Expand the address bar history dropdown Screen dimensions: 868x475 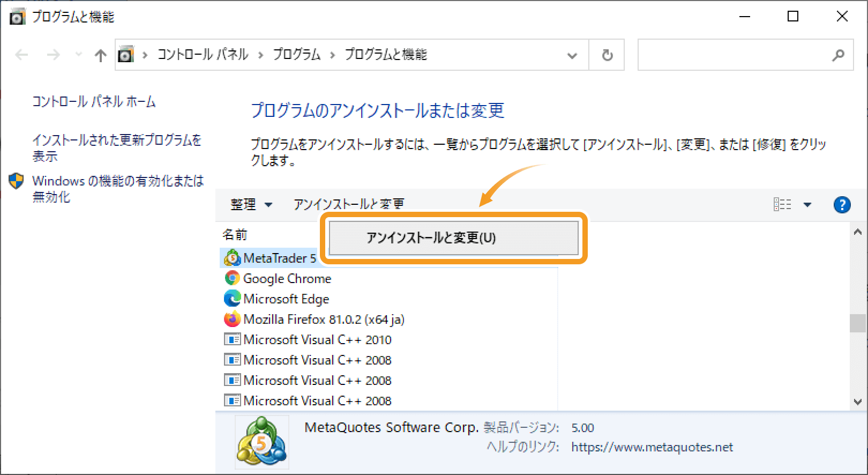click(572, 55)
